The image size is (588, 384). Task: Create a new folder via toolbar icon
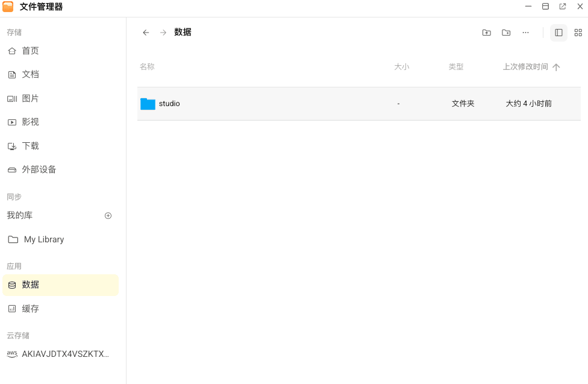506,33
